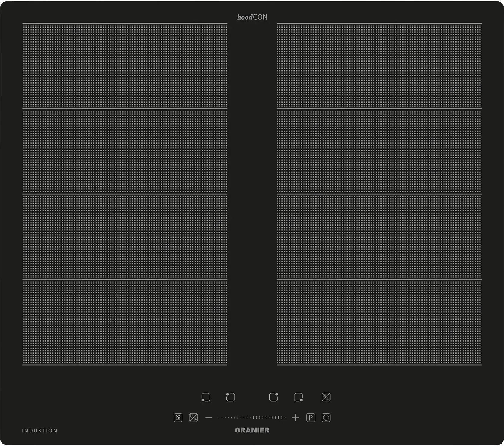The width and height of the screenshot is (504, 446).
Task: Tap the hoodCON logo at top
Action: 252,17
